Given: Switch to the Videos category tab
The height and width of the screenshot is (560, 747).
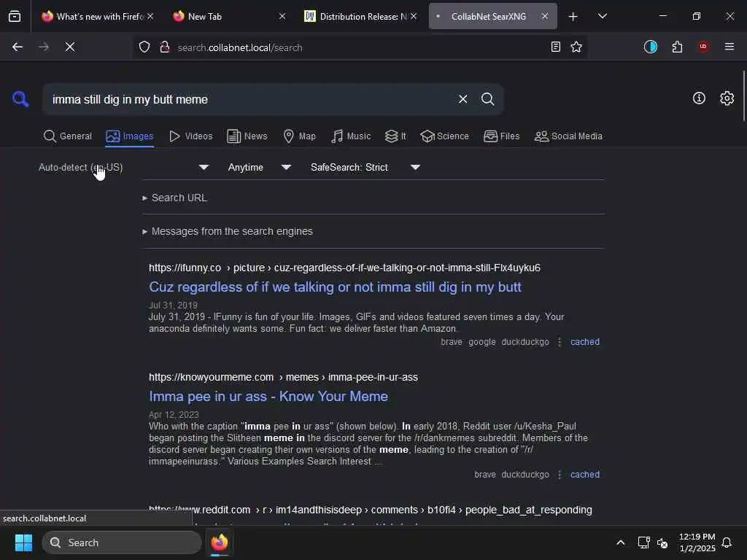Looking at the screenshot, I should coord(190,136).
